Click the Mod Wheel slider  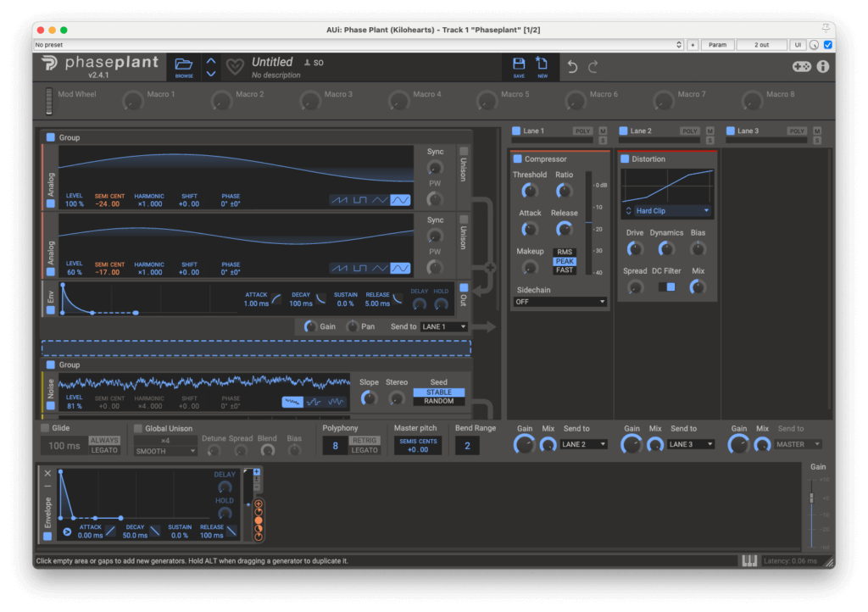point(48,101)
